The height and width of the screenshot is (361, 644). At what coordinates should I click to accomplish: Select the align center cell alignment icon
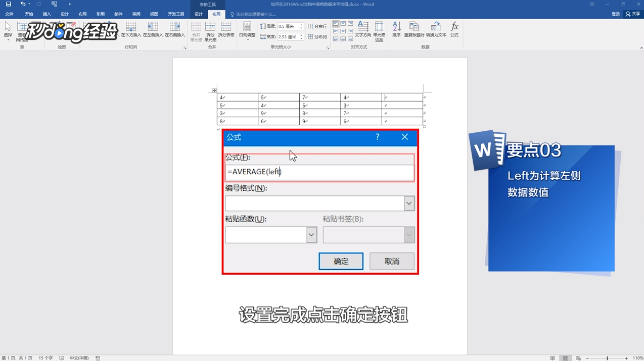tap(343, 31)
